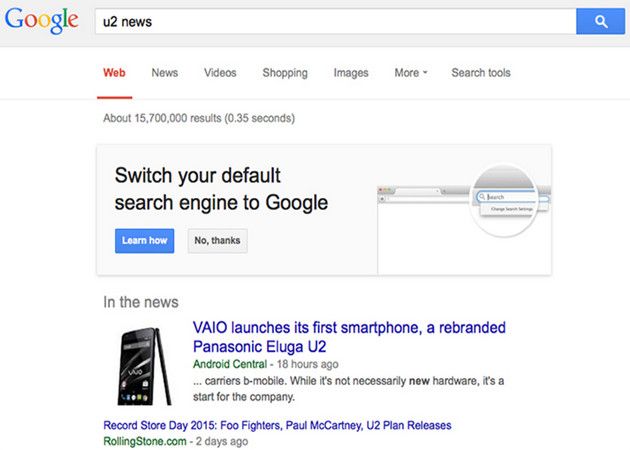Click the blue search magnifier button
The image size is (630, 450).
coord(600,21)
